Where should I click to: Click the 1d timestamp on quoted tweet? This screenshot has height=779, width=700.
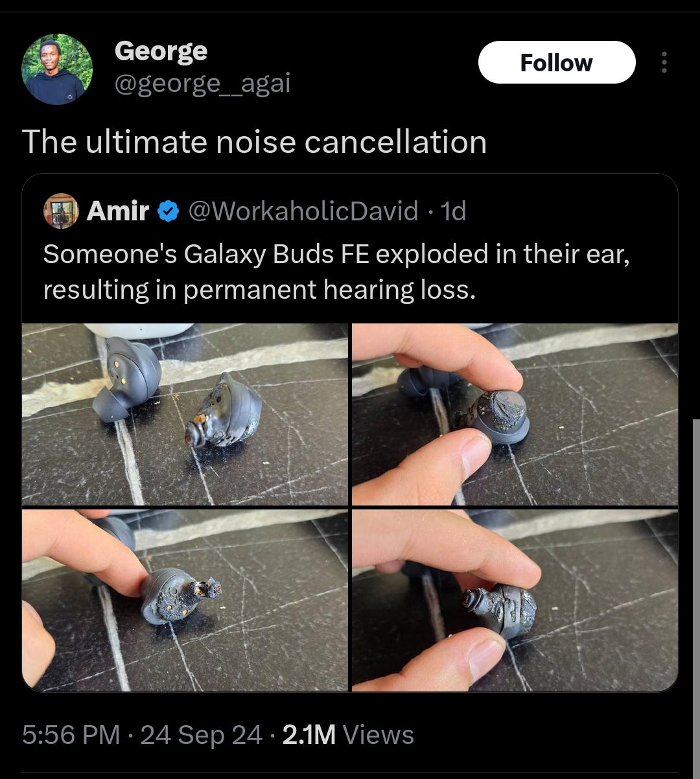coord(453,211)
